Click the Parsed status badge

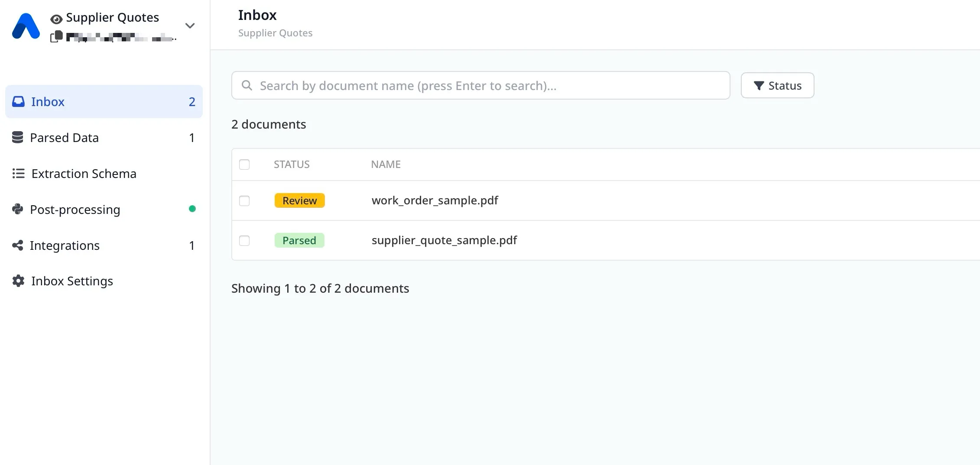[x=299, y=240]
